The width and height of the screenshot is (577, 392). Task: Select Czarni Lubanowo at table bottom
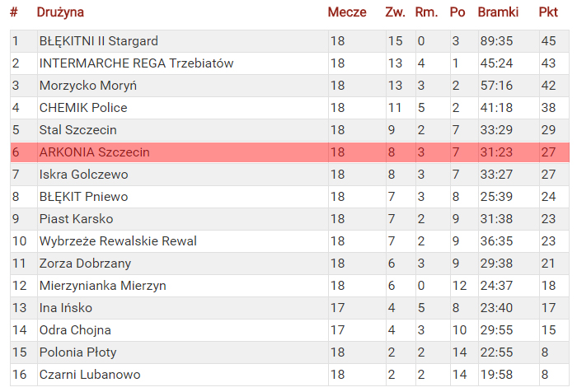pyautogui.click(x=90, y=375)
